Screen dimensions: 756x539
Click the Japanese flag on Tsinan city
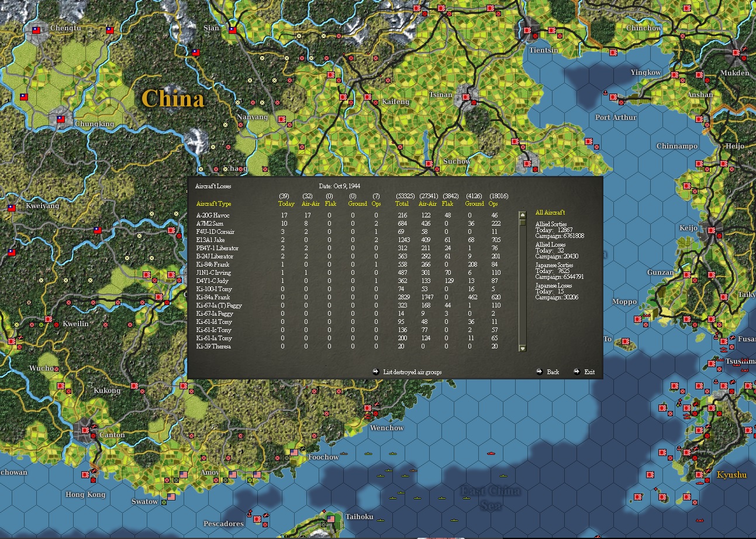click(466, 97)
